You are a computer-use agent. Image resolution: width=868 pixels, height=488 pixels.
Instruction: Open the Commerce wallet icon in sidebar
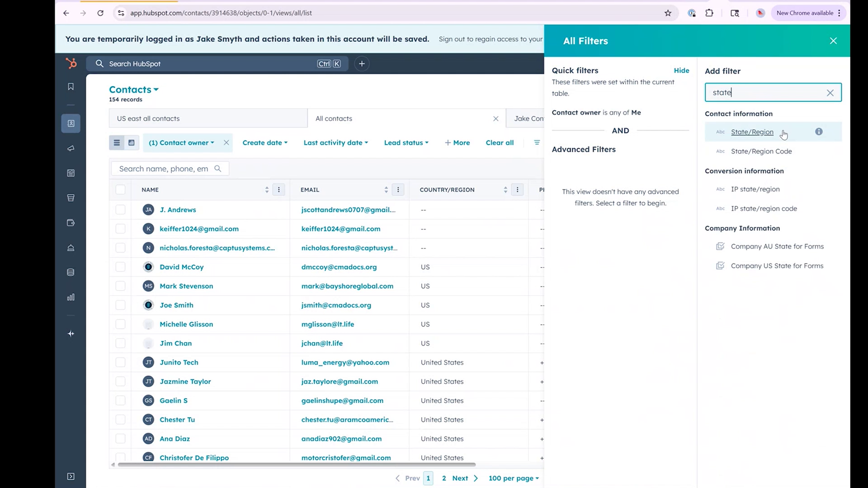pos(71,222)
